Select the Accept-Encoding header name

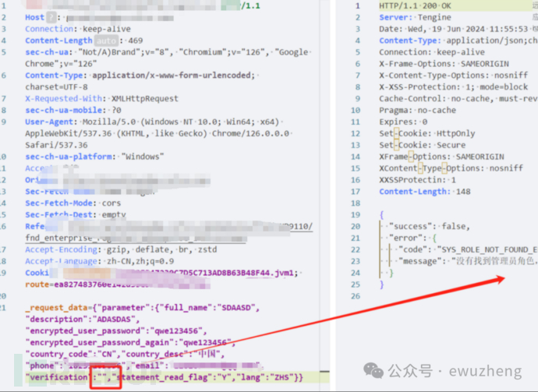61,249
